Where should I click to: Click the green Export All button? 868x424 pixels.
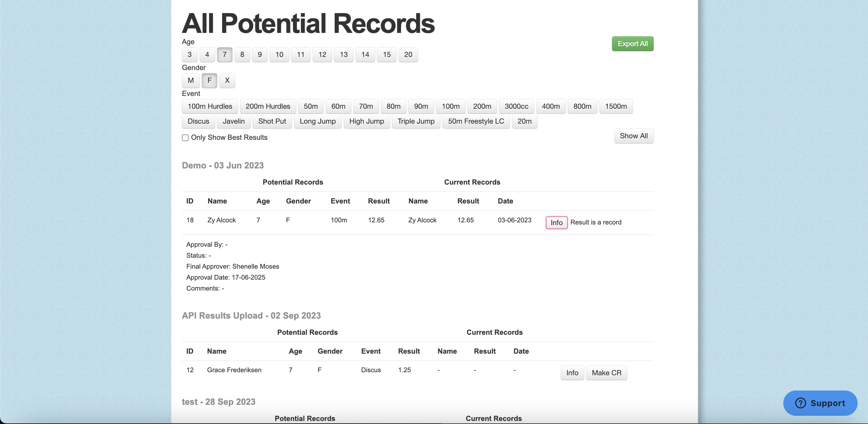click(x=632, y=44)
